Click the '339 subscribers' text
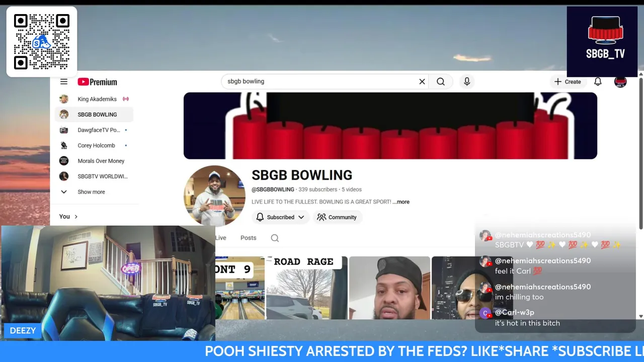 coord(317,190)
